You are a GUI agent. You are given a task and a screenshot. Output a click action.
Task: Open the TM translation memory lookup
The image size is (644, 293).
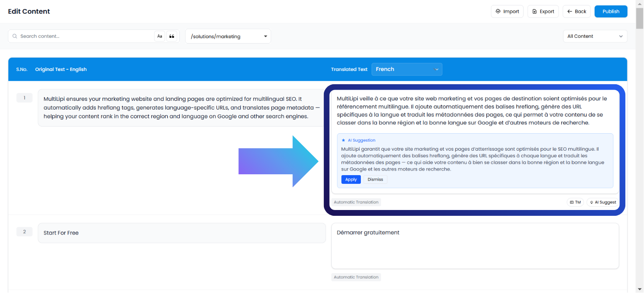click(575, 202)
